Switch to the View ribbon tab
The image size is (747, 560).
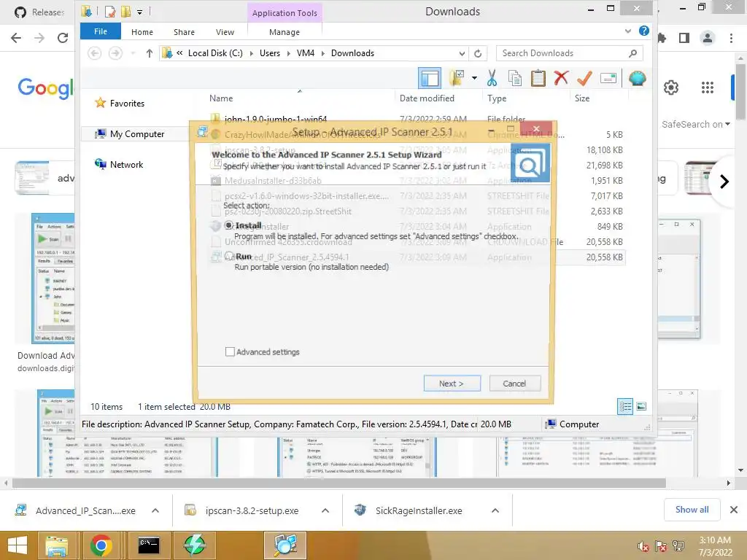click(x=225, y=32)
